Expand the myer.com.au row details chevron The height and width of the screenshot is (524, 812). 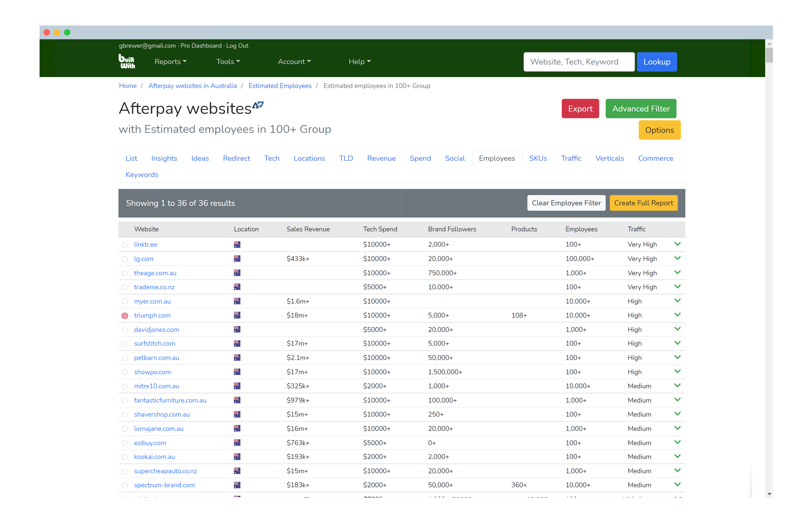point(677,301)
